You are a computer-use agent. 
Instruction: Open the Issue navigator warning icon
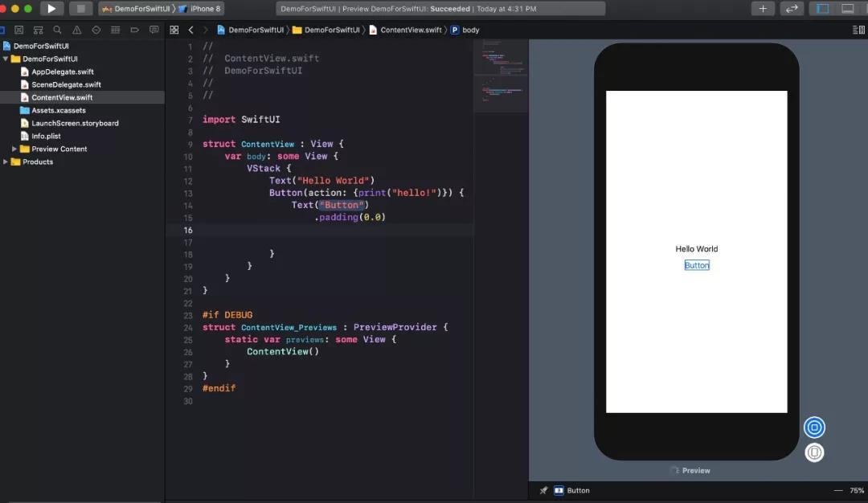click(76, 30)
